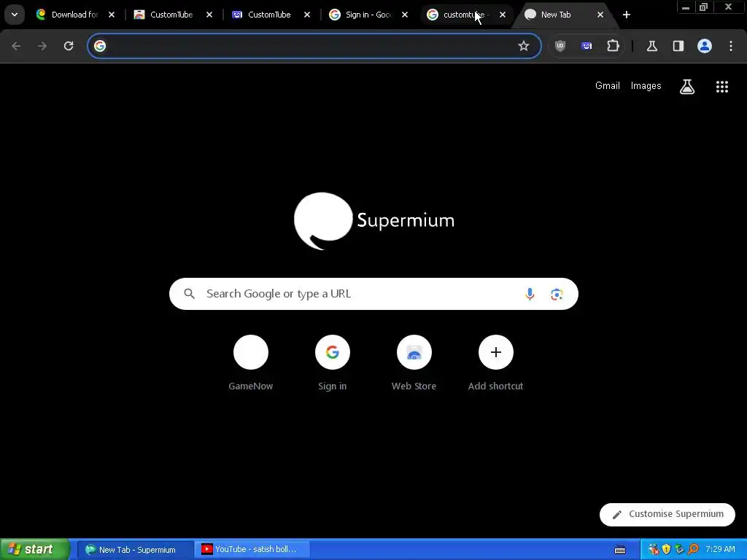
Task: Open the Google apps grid
Action: pos(722,86)
